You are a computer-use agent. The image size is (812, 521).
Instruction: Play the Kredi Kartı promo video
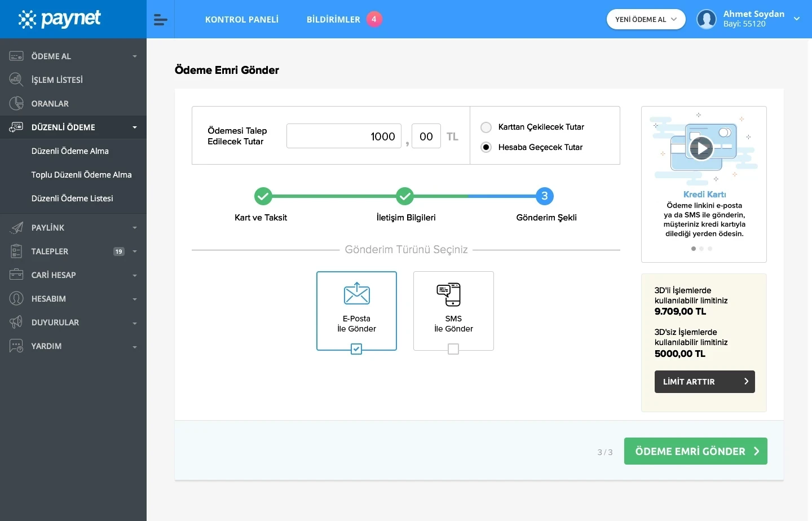pos(701,148)
